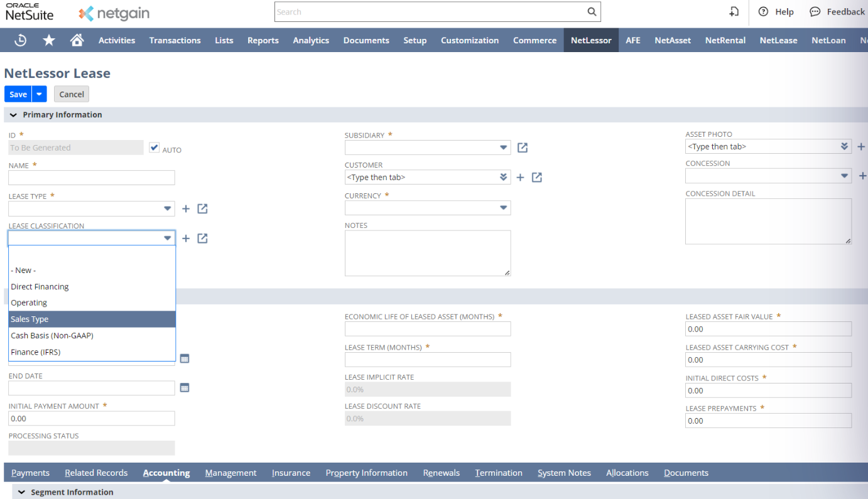Click the Initial Payment Amount field

click(92, 419)
